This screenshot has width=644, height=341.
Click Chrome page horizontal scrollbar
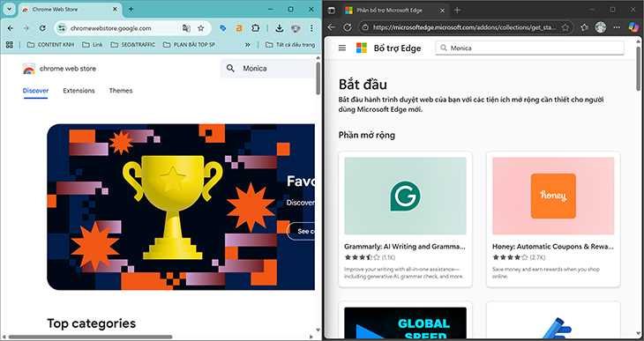(90, 337)
